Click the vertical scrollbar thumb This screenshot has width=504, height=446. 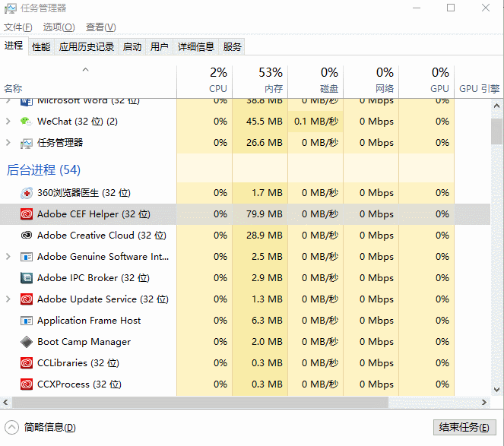point(496,131)
